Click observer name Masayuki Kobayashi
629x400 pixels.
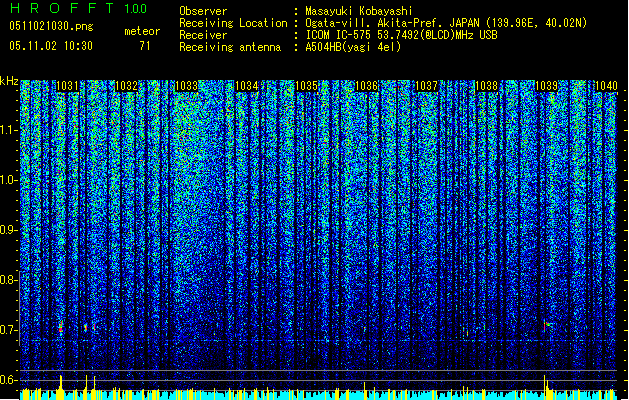tap(358, 11)
